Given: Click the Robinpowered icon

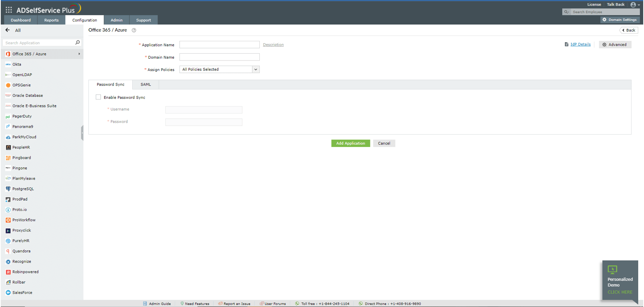Looking at the screenshot, I should 8,272.
